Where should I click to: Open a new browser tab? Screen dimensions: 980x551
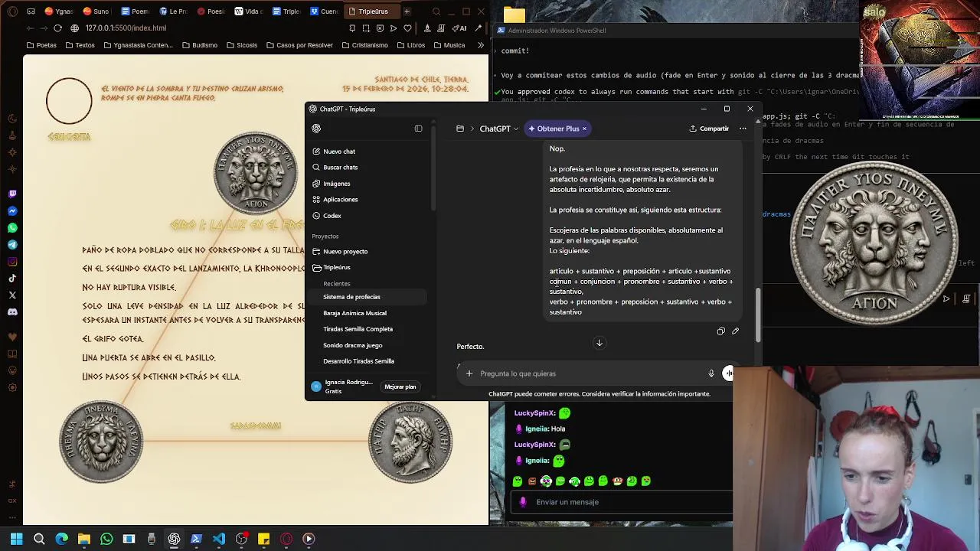coord(407,11)
